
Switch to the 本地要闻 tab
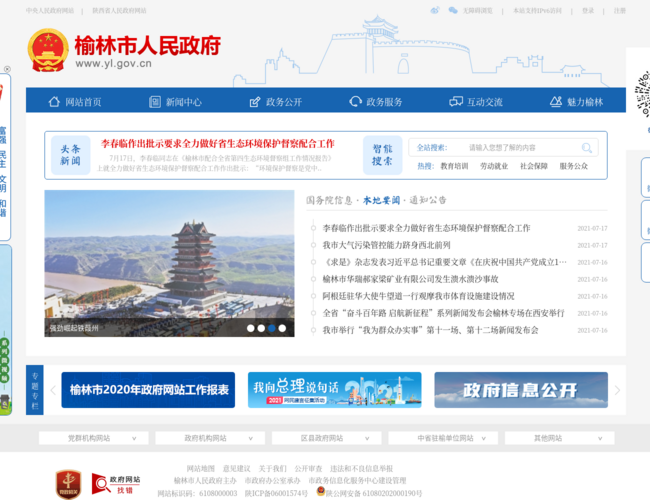tap(381, 201)
